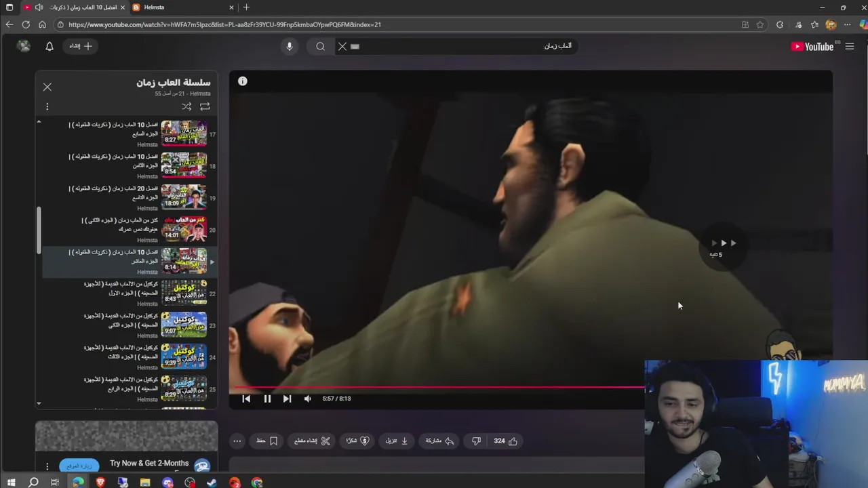Go to YouTube home via logo

pyautogui.click(x=812, y=46)
